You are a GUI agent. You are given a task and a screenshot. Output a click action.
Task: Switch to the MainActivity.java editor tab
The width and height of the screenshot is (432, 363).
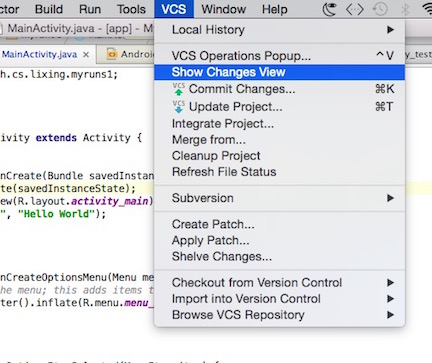coord(40,54)
